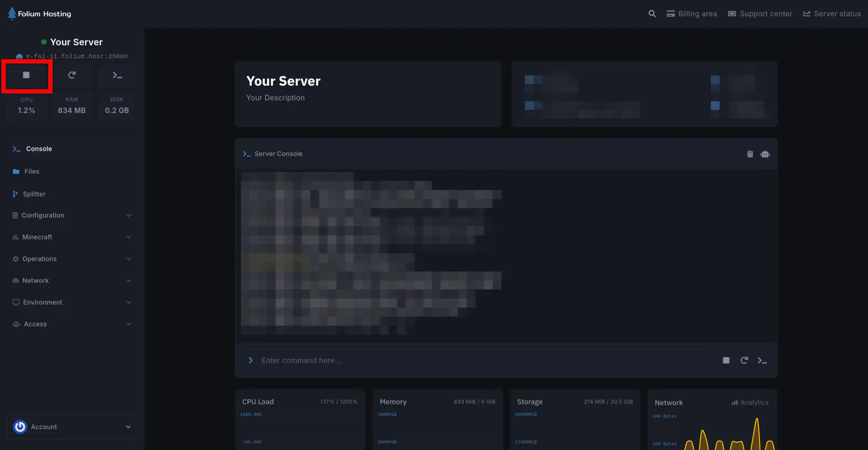Screen dimensions: 868x450
Task: Click the search magnifier icon
Action: (652, 14)
